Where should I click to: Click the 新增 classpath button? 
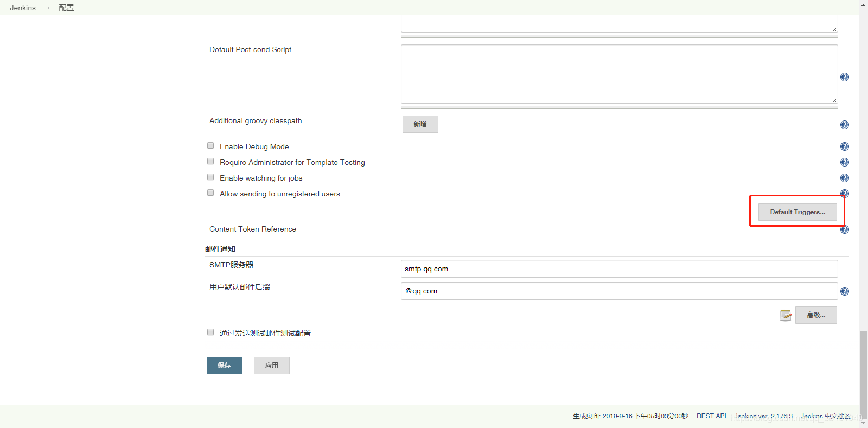pyautogui.click(x=420, y=124)
